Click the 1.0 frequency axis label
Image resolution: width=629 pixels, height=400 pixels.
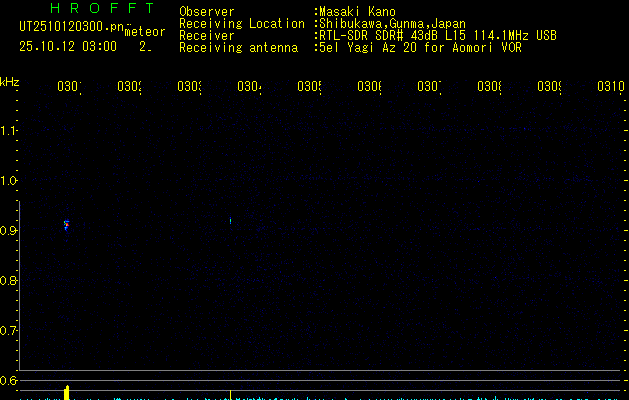coord(8,181)
